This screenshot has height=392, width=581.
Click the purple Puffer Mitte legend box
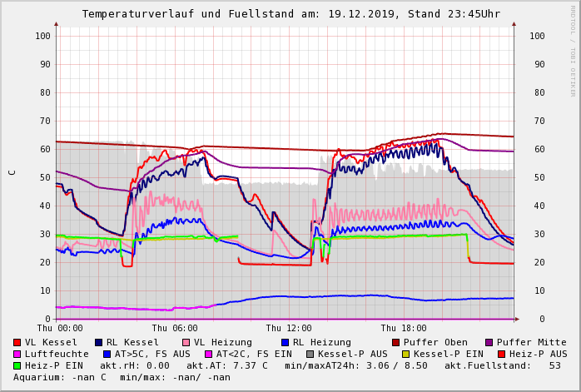coord(489,342)
